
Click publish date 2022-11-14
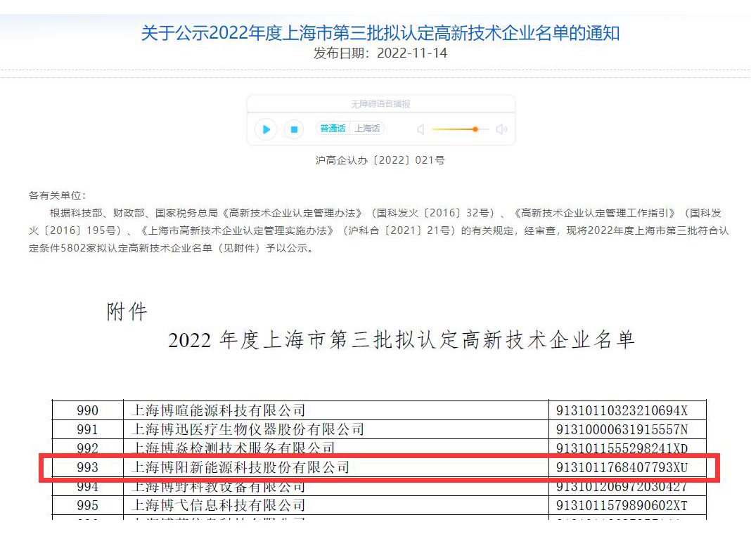[380, 53]
